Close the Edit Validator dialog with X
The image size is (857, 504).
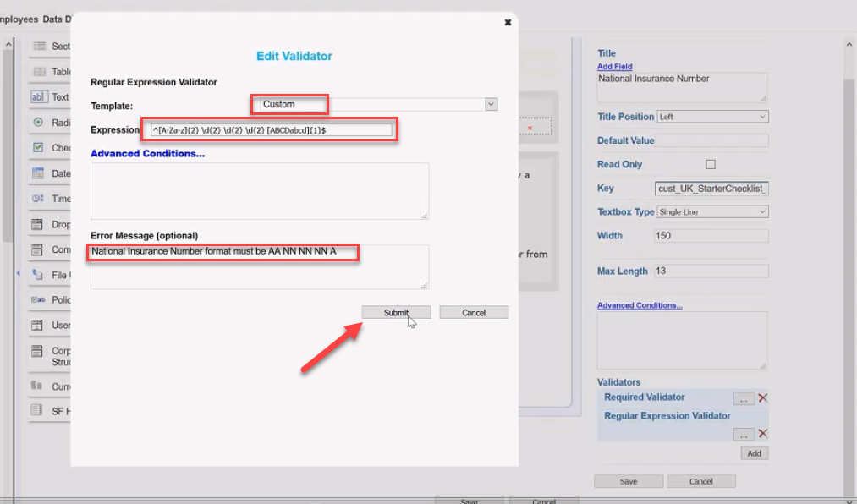[508, 22]
